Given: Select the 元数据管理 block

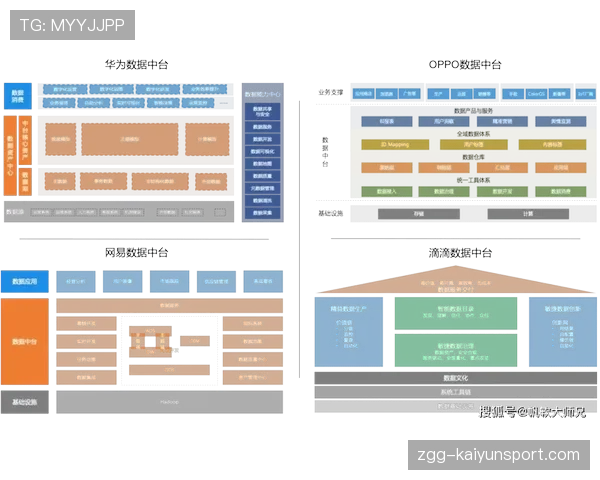Looking at the screenshot, I should [x=262, y=188].
